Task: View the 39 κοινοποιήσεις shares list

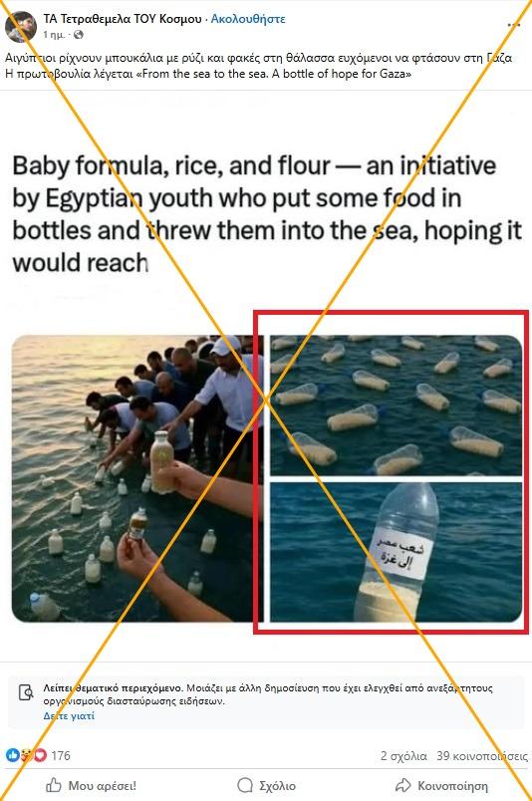Action: (482, 756)
